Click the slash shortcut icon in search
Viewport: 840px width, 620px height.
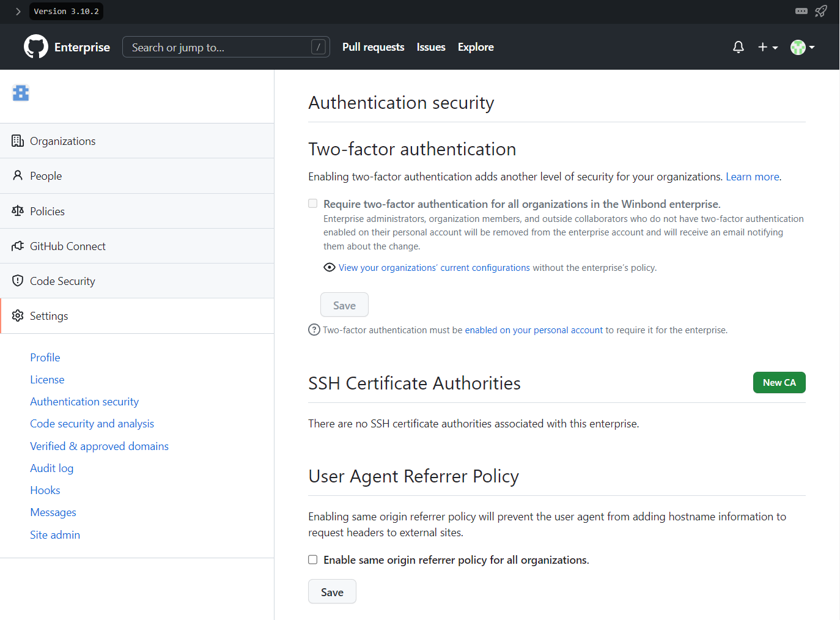pos(319,47)
